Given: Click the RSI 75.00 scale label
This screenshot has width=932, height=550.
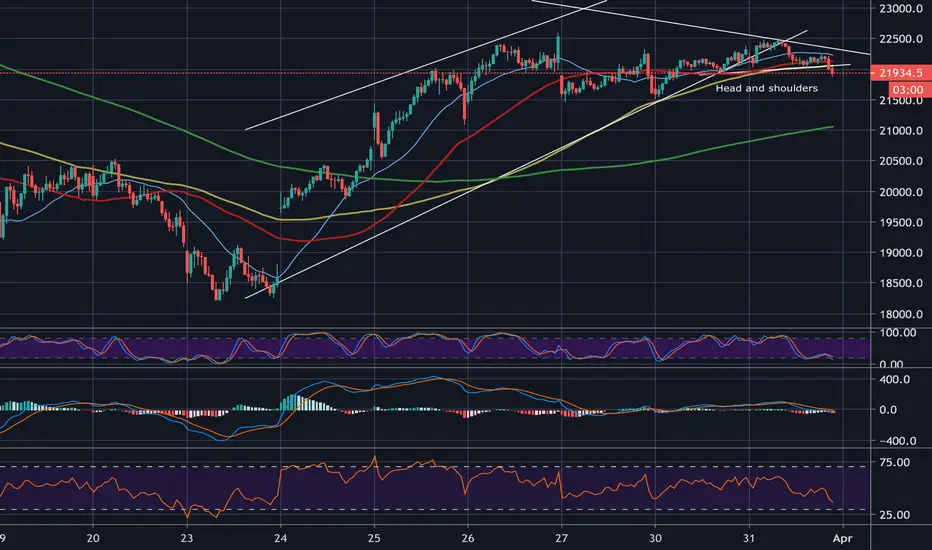Looking at the screenshot, I should 894,462.
